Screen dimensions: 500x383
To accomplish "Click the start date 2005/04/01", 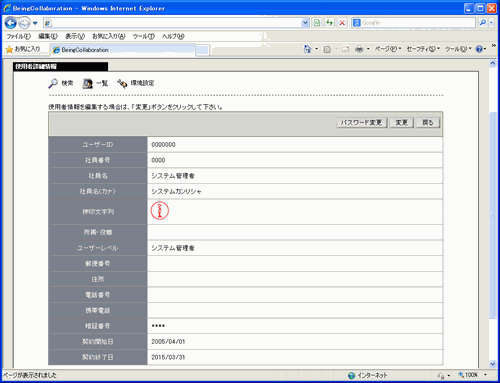I will (x=168, y=342).
